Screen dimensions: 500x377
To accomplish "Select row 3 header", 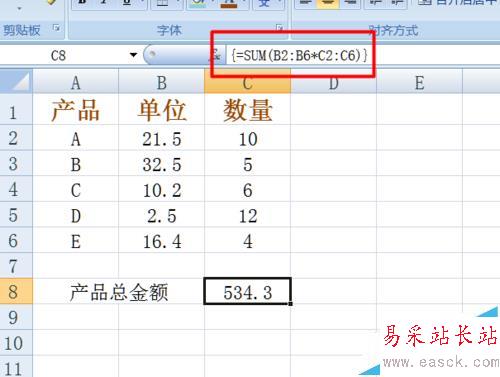I will pos(16,163).
